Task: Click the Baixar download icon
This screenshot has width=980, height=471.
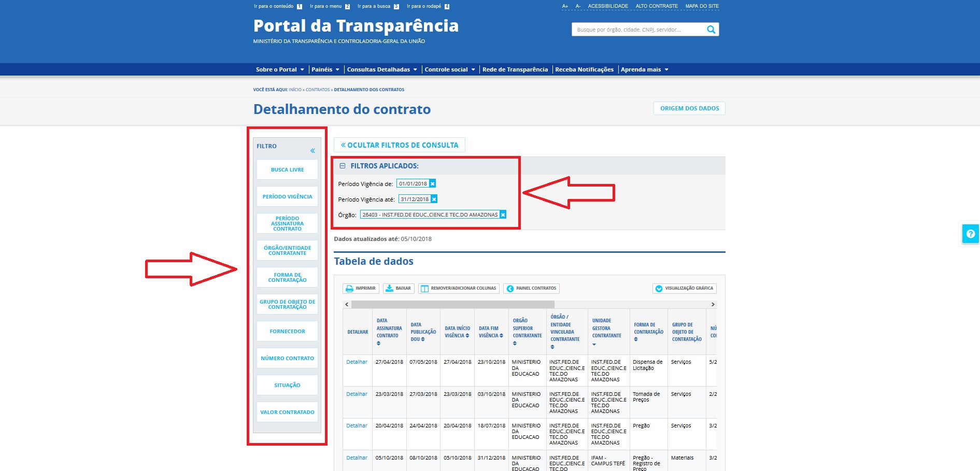Action: (390, 289)
